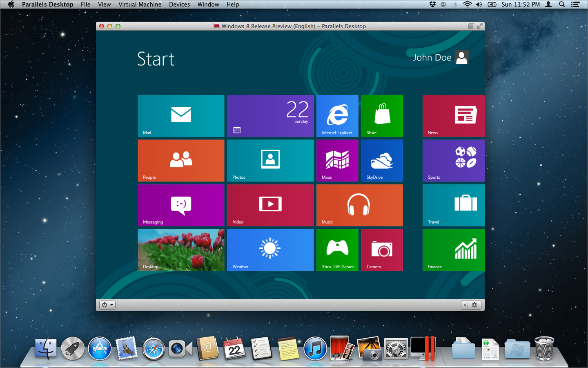Click the Start heading text

click(x=156, y=59)
